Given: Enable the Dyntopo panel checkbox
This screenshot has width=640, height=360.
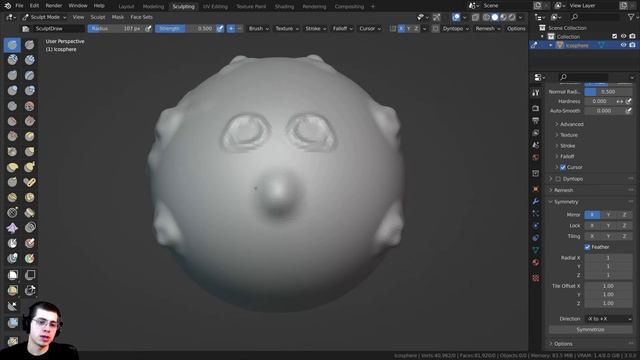Looking at the screenshot, I should point(558,179).
